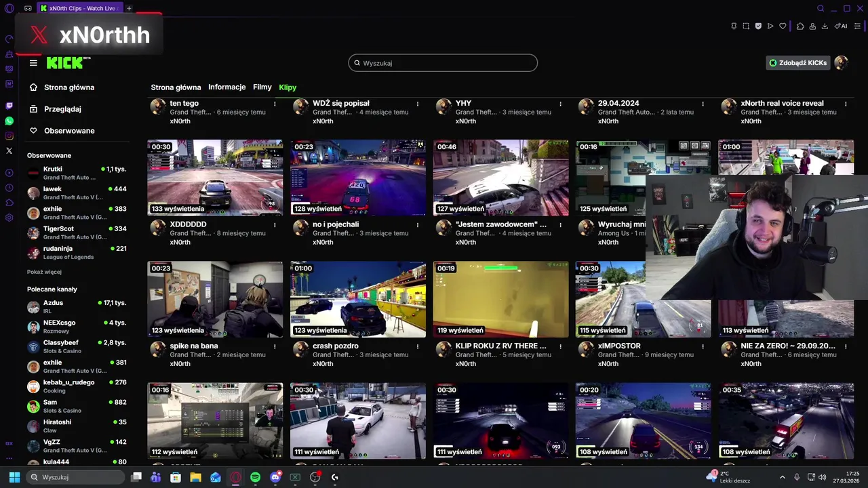
Task: Open browser history clock icon in sidebar
Action: point(9,188)
